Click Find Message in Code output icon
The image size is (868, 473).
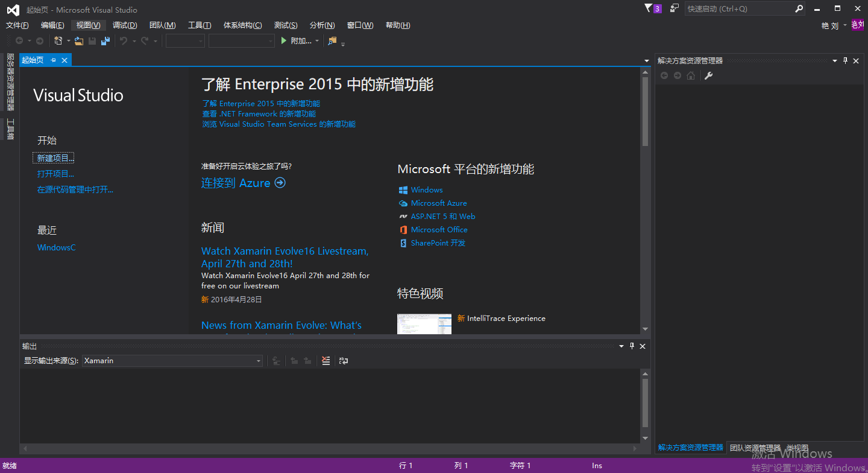point(276,361)
